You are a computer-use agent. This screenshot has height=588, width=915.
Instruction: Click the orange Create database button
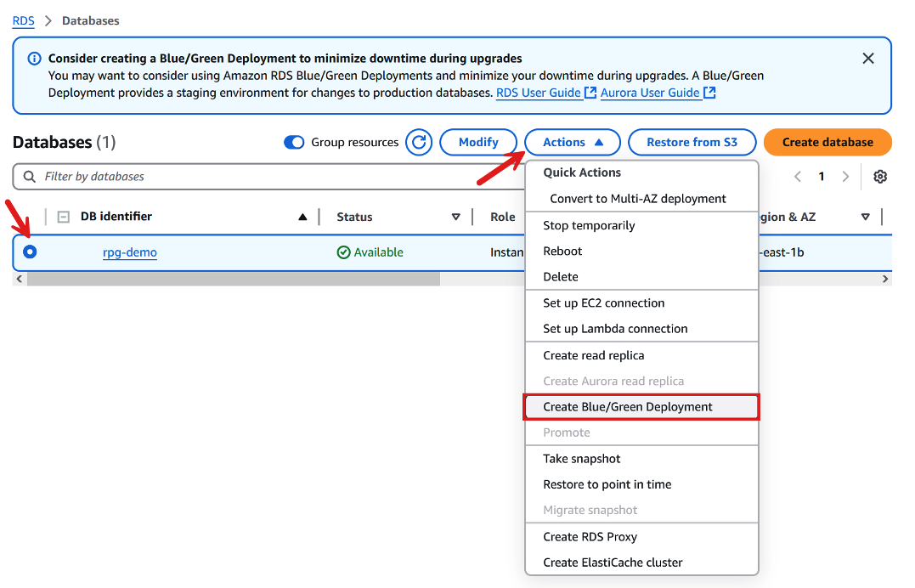(x=827, y=142)
